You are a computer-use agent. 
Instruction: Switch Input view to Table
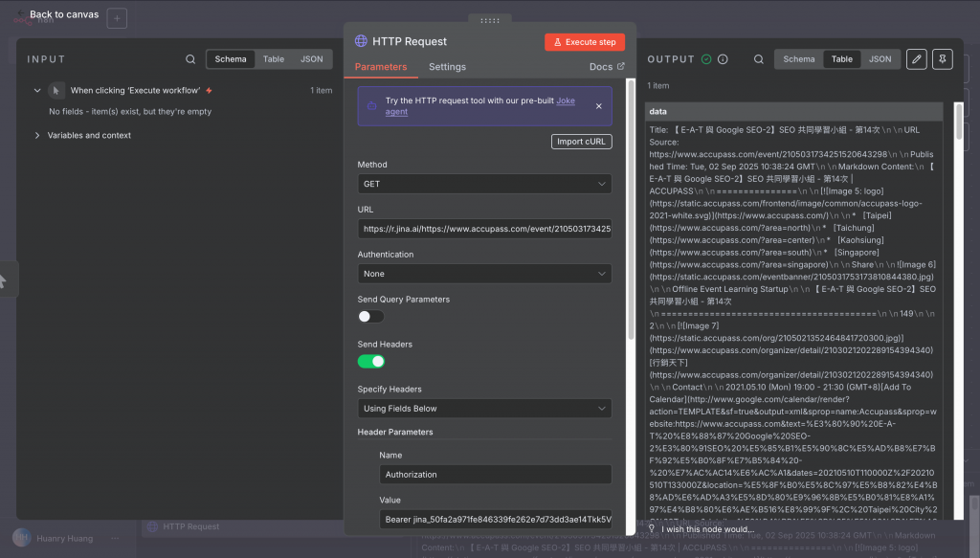[273, 58]
